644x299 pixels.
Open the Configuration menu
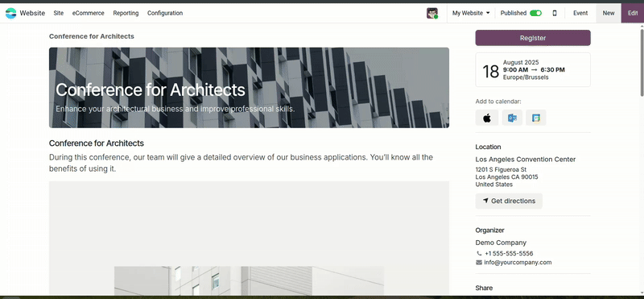pyautogui.click(x=165, y=13)
